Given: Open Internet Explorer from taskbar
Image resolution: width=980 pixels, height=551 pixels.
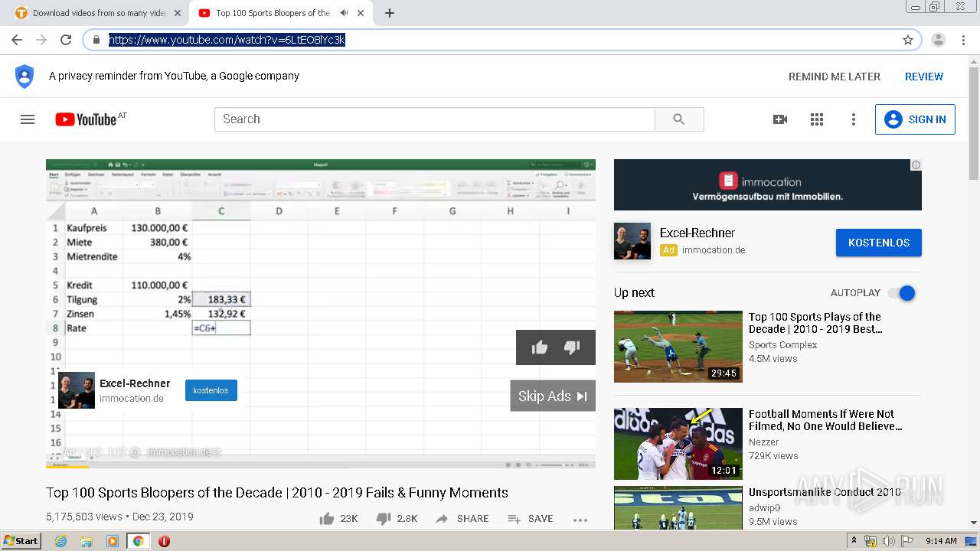Looking at the screenshot, I should pos(60,541).
